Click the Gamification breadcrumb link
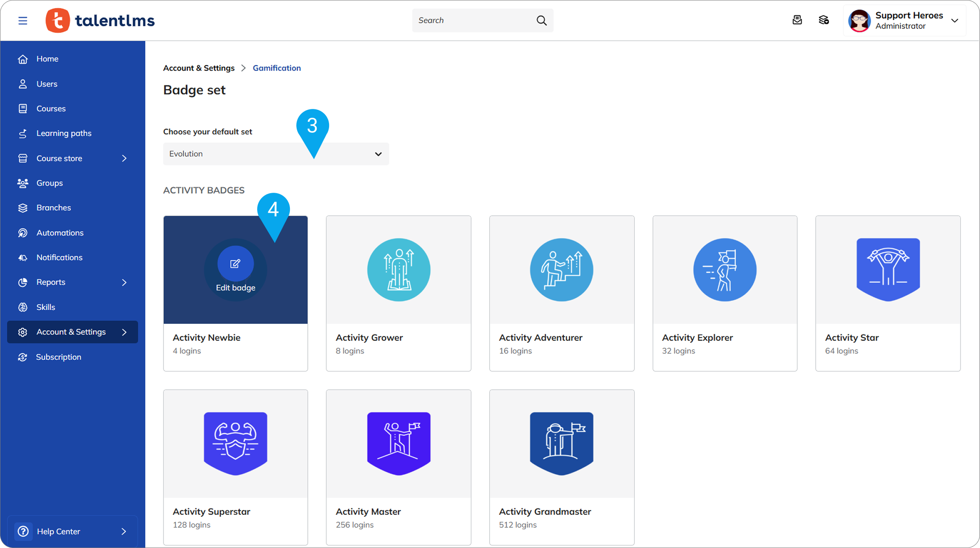 coord(276,68)
